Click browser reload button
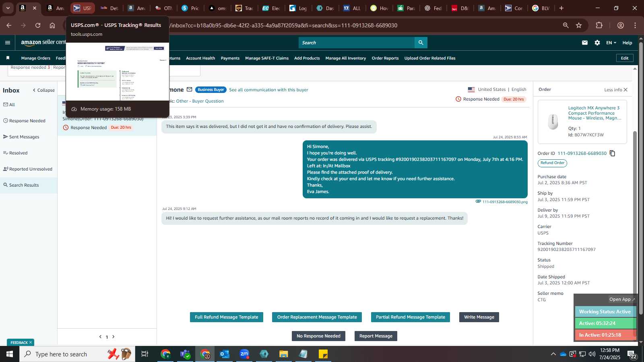This screenshot has height=362, width=644. point(38,25)
